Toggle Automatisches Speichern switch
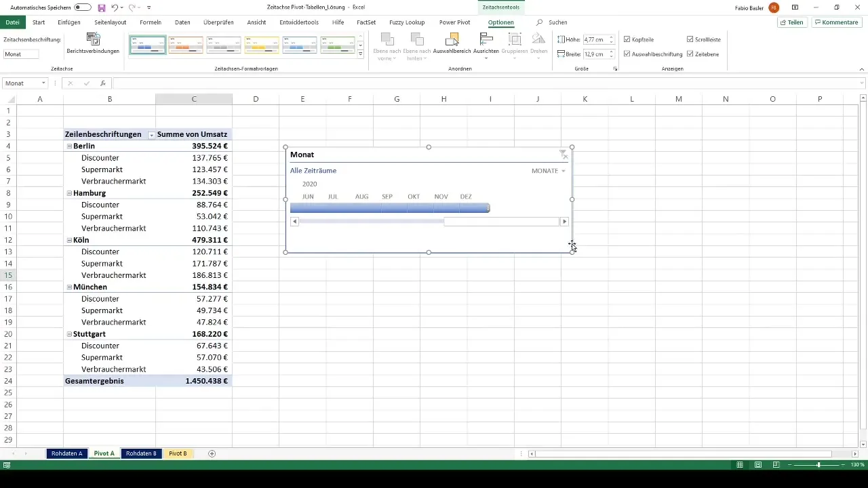 point(83,7)
